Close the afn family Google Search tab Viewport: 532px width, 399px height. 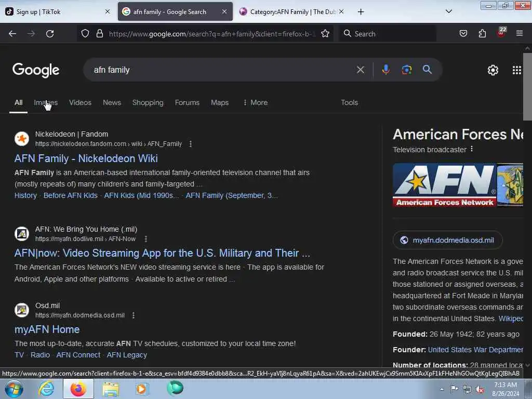pyautogui.click(x=224, y=11)
